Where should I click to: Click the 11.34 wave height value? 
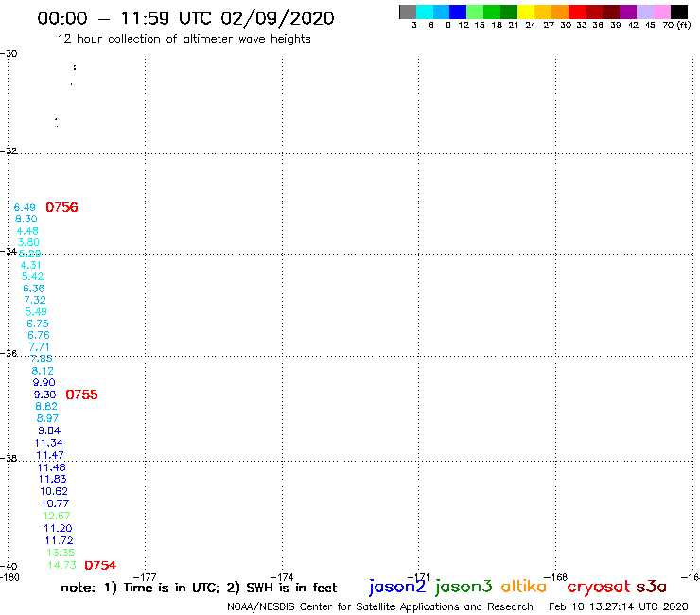click(x=48, y=443)
